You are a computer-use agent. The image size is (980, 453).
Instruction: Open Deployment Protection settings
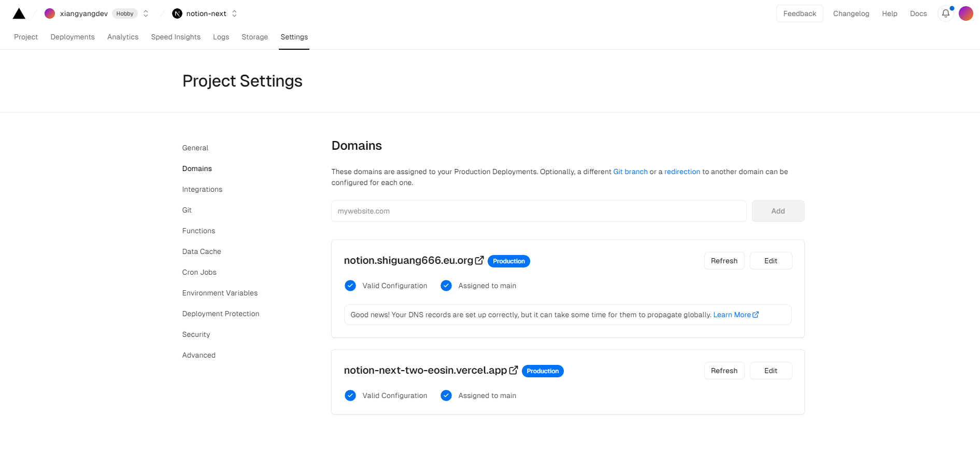point(221,314)
